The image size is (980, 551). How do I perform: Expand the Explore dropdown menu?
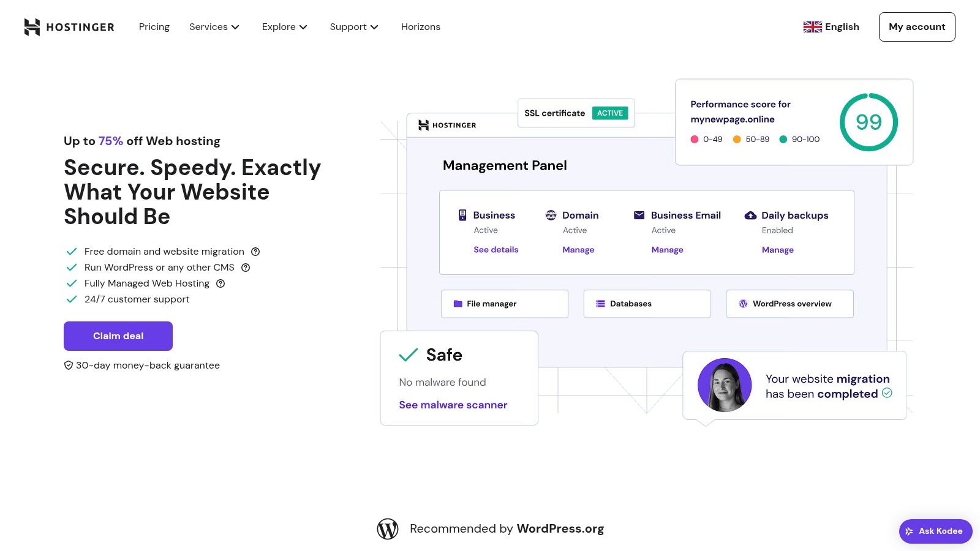click(285, 27)
